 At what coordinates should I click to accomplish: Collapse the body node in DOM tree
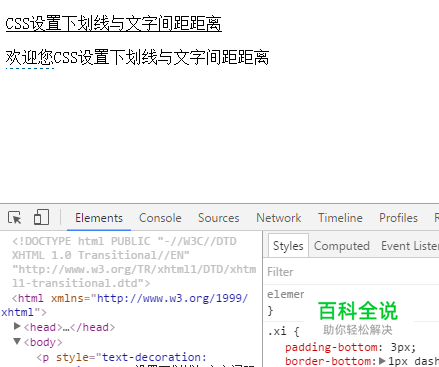(x=17, y=341)
